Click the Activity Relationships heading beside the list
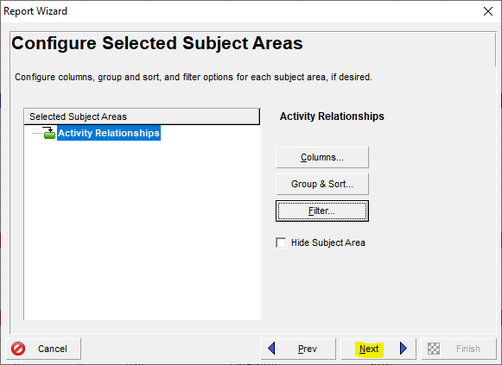Screen dimensions: 502x365 pyautogui.click(x=332, y=116)
